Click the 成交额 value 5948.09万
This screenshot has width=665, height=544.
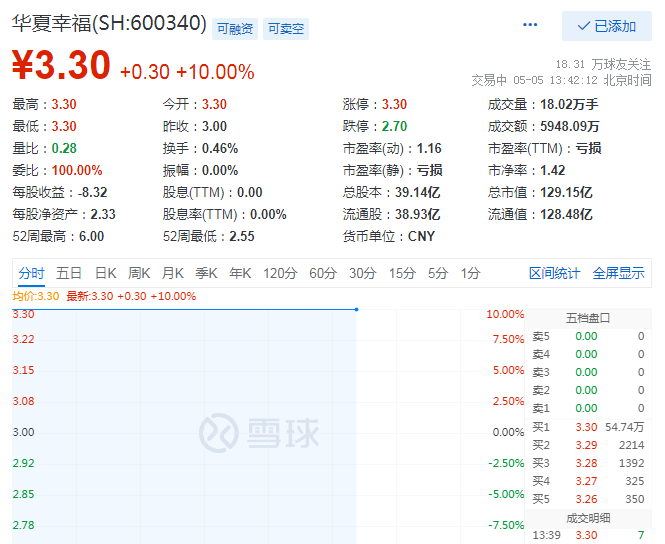pos(570,126)
